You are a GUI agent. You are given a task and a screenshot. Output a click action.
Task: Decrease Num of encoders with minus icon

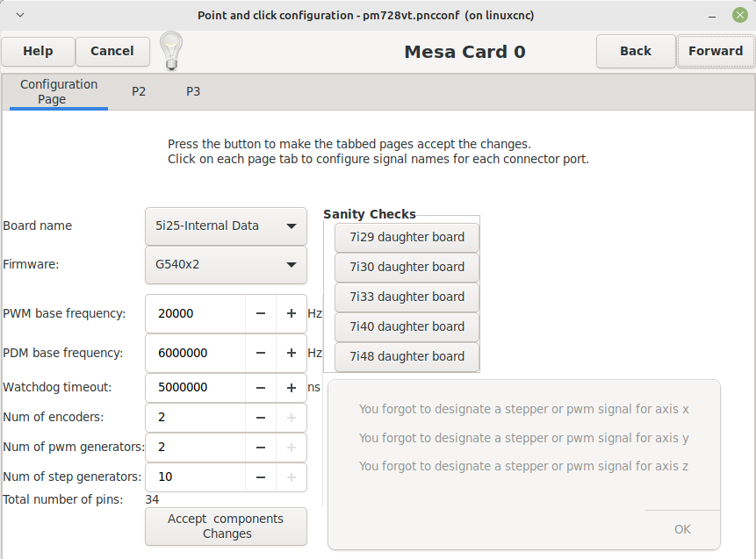(x=261, y=418)
